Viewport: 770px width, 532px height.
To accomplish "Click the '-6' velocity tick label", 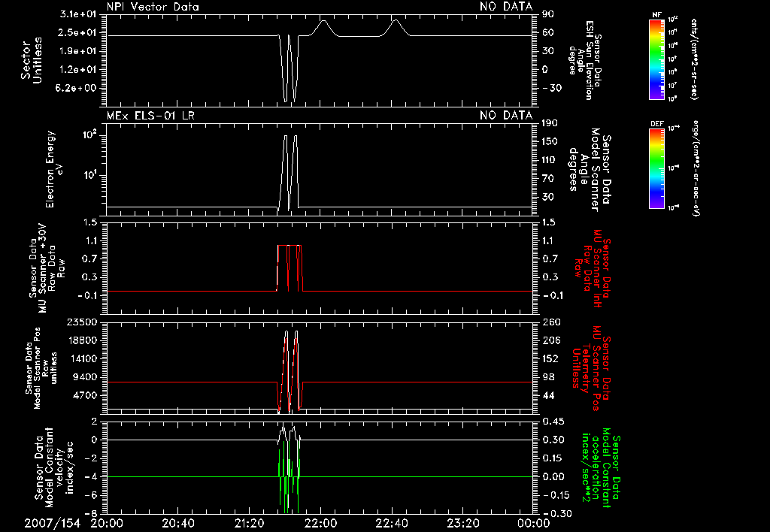I will tap(90, 496).
